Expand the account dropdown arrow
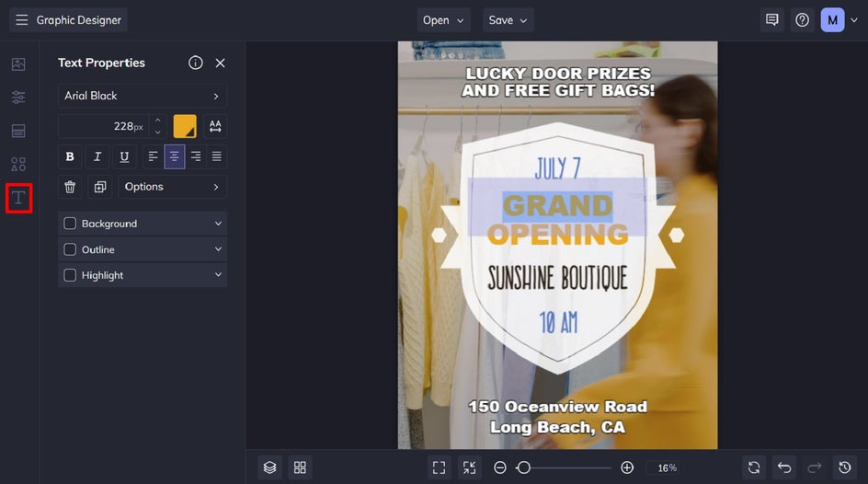This screenshot has width=868, height=484. (x=854, y=20)
